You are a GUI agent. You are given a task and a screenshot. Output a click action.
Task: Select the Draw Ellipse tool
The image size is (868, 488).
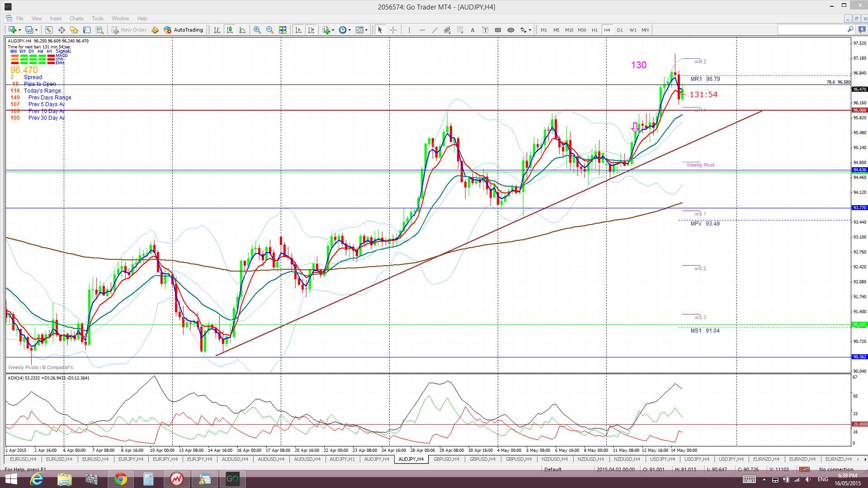pyautogui.click(x=511, y=30)
